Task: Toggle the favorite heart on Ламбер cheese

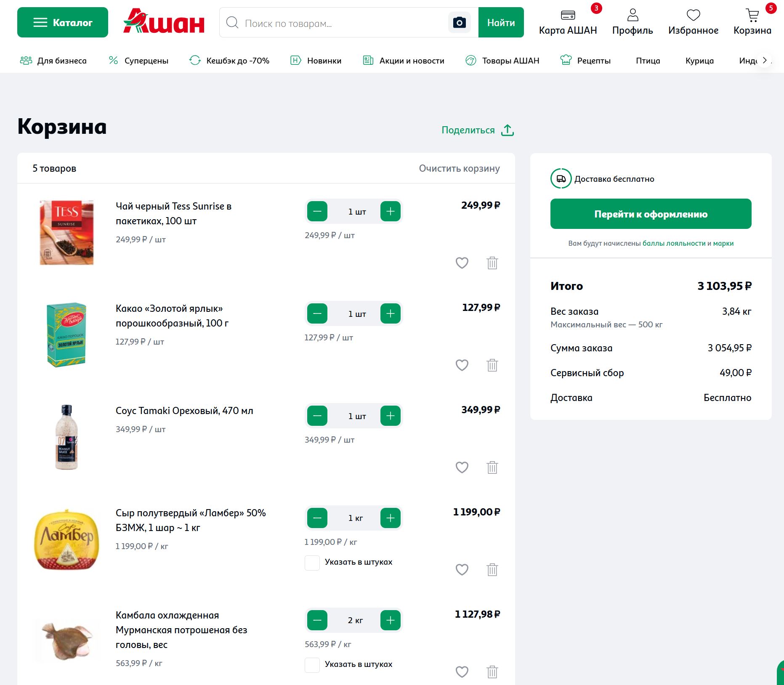Action: [462, 570]
